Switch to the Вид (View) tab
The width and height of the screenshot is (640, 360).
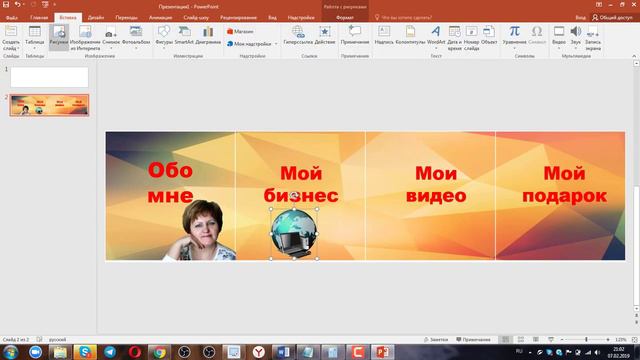272,18
